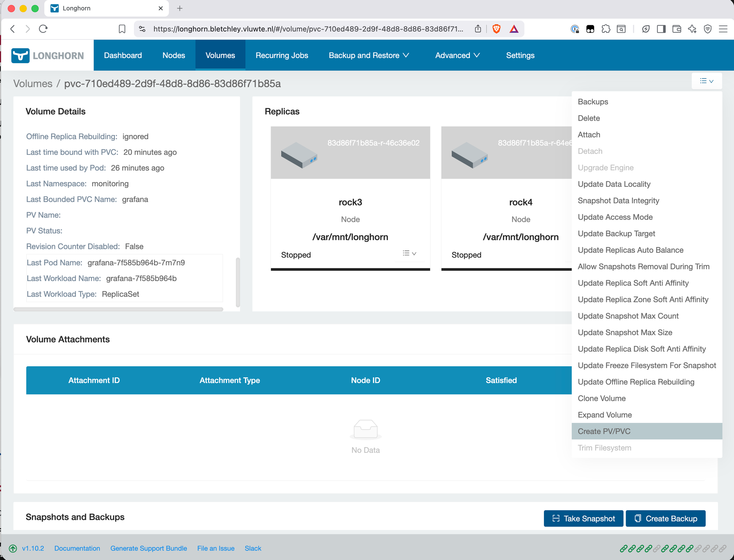The height and width of the screenshot is (560, 734).
Task: Expand the Backup and Restore menu
Action: (368, 55)
